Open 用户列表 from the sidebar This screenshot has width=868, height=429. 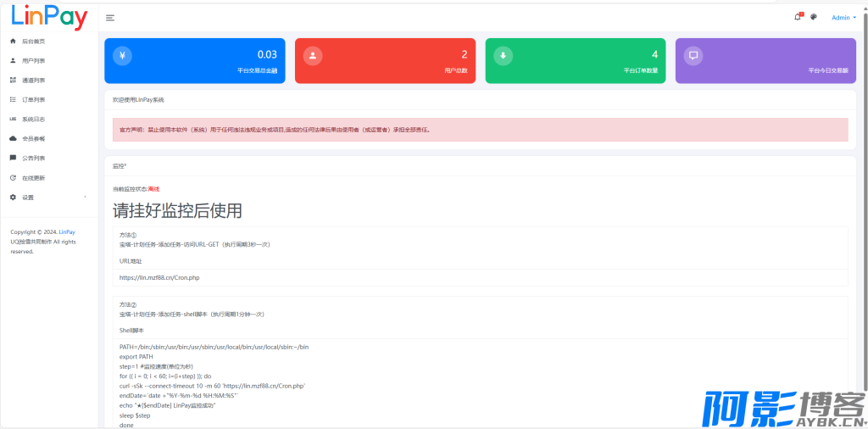(34, 60)
